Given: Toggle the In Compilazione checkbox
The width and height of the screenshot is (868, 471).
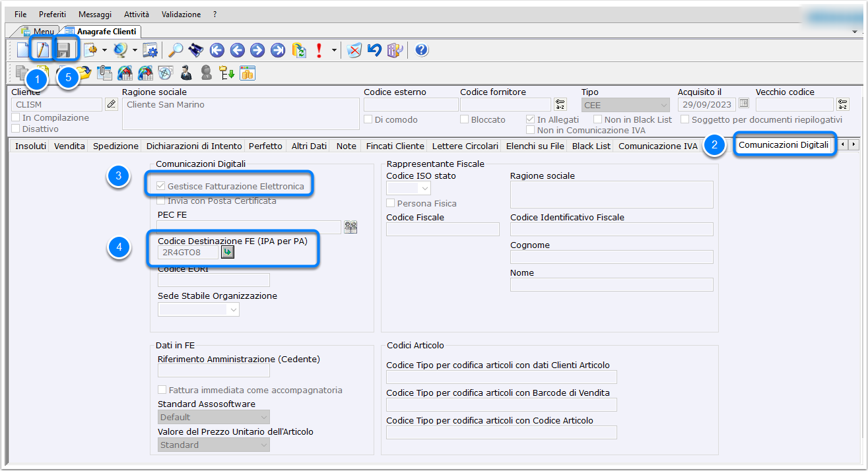Looking at the screenshot, I should point(16,117).
